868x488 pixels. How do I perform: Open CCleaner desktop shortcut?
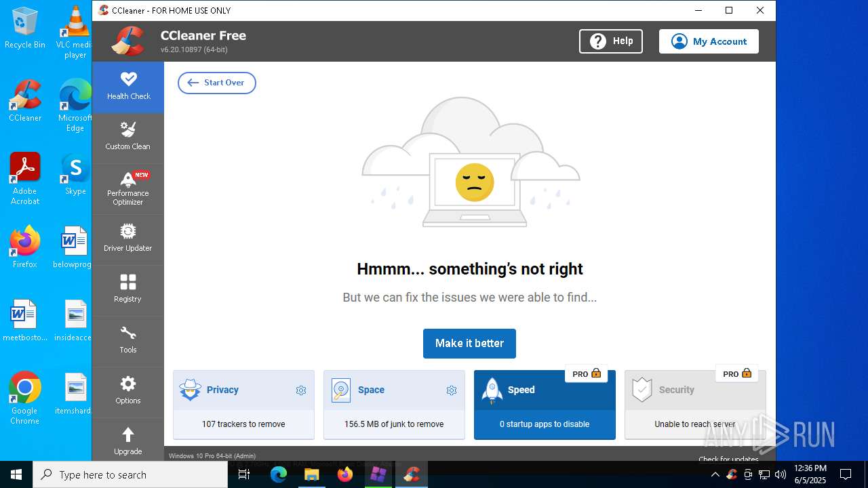pos(25,101)
